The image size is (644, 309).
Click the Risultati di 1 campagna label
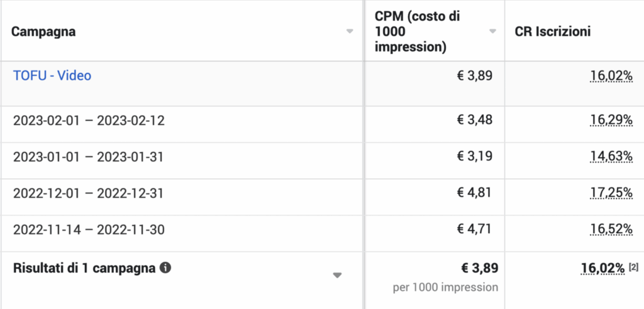[84, 268]
